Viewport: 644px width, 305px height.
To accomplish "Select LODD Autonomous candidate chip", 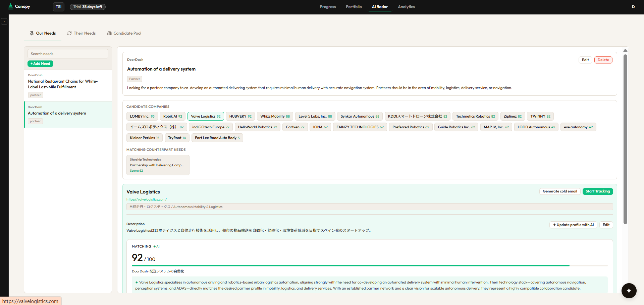I will click(536, 127).
